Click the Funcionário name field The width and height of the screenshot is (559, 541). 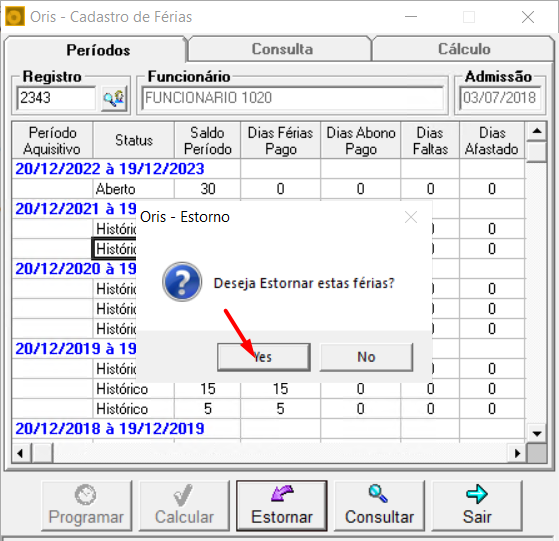pyautogui.click(x=292, y=98)
